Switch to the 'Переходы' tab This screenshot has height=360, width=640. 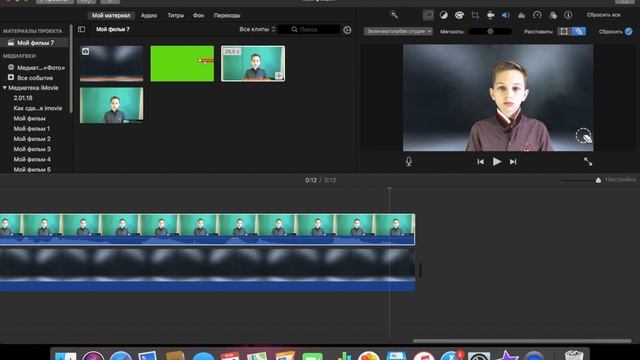pyautogui.click(x=227, y=16)
